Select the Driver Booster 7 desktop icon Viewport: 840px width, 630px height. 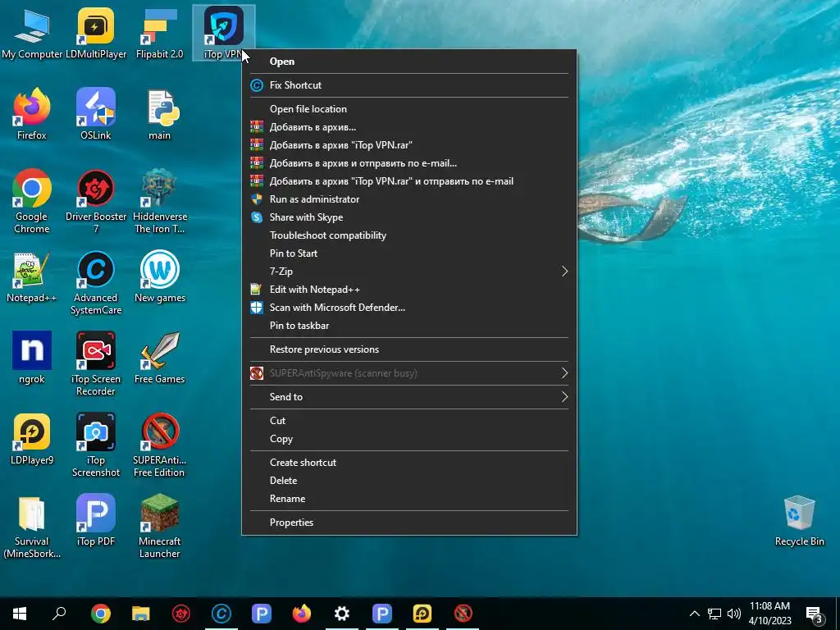coord(96,202)
